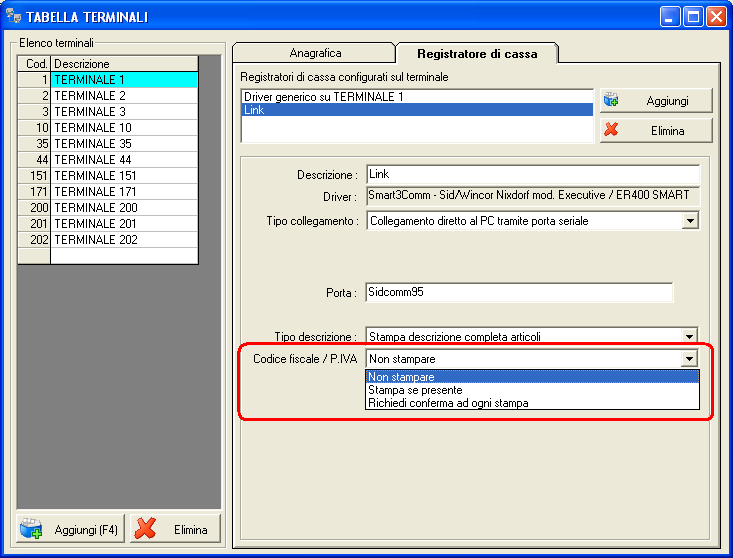
Task: Select TERMINALE 171 row
Action: [124, 191]
